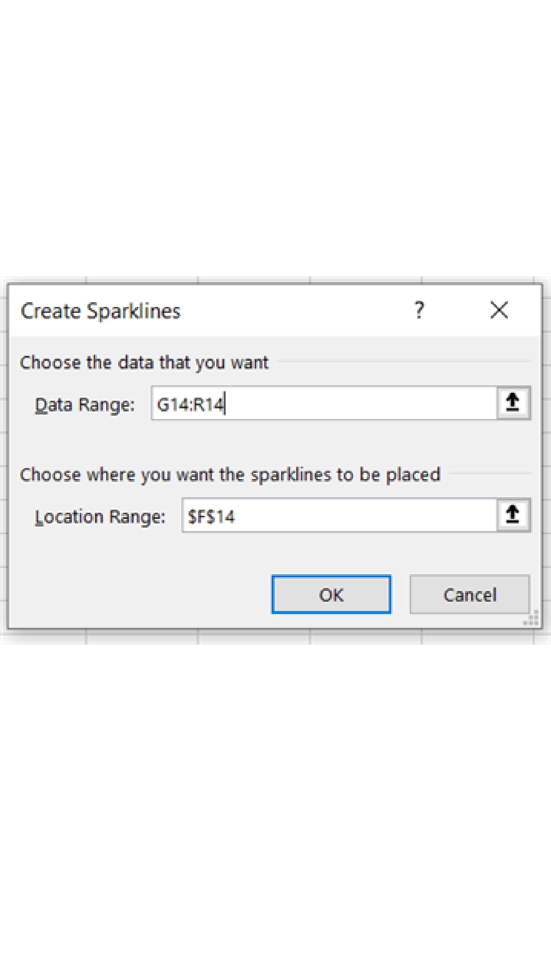Close the Create Sparklines dialog
This screenshot has width=551, height=980.
(x=499, y=310)
